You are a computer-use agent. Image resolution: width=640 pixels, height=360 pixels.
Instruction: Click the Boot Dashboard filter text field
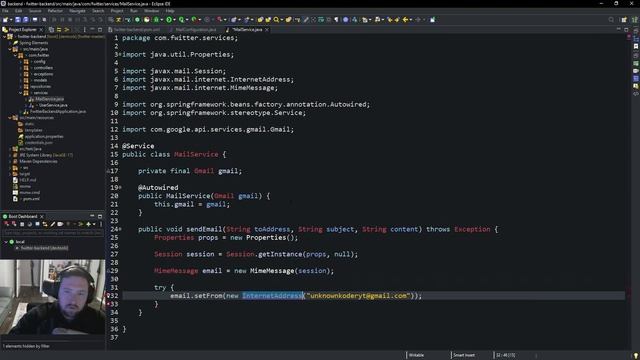(x=53, y=233)
